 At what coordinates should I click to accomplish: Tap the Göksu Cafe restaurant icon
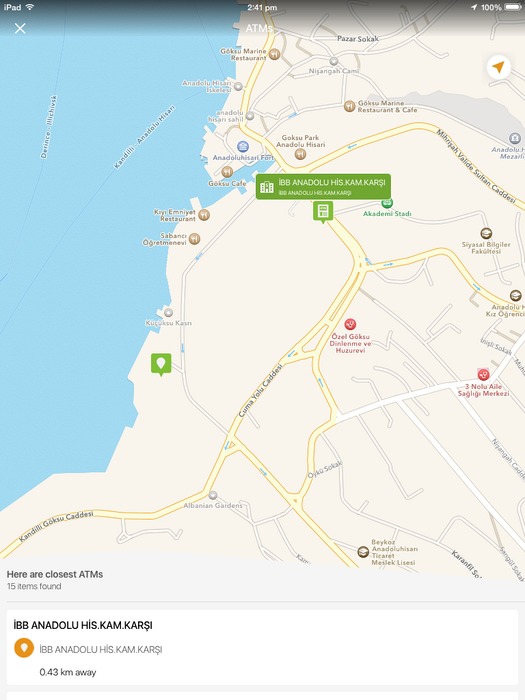(227, 172)
